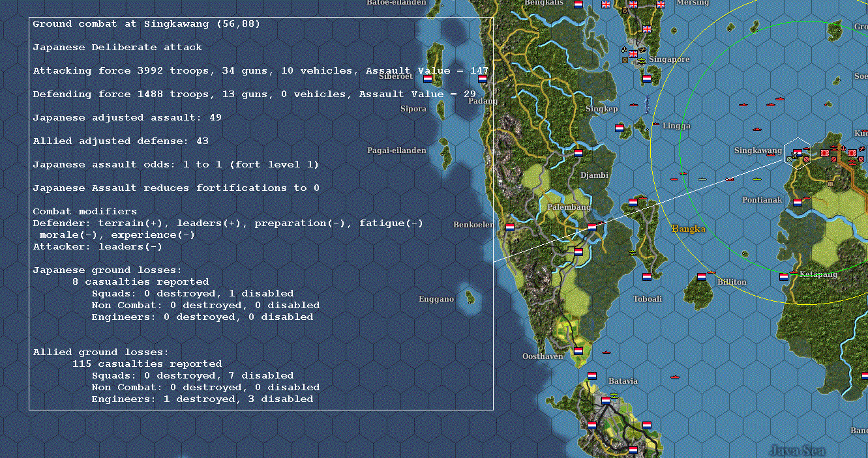This screenshot has width=868, height=458.
Task: Select the crossed-swords unit icon at Singkawang
Action: [794, 155]
